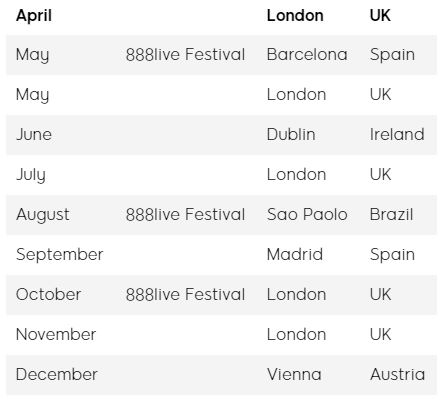Screen dimensions: 444x400
Task: Click the Madrid city cell
Action: pyautogui.click(x=295, y=255)
